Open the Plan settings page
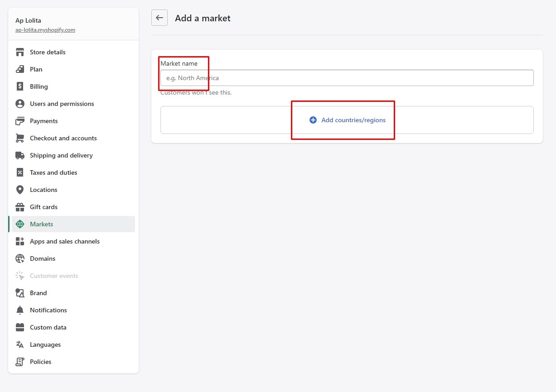This screenshot has height=392, width=556. 36,69
